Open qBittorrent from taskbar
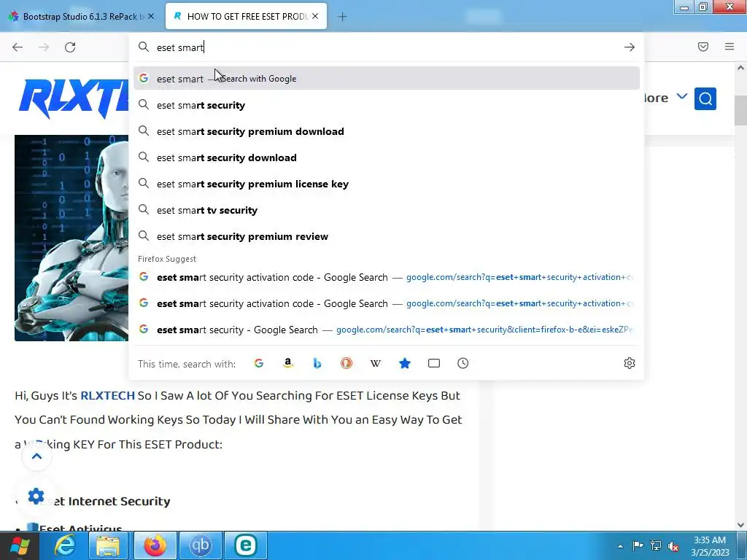Image resolution: width=747 pixels, height=560 pixels. (200, 545)
